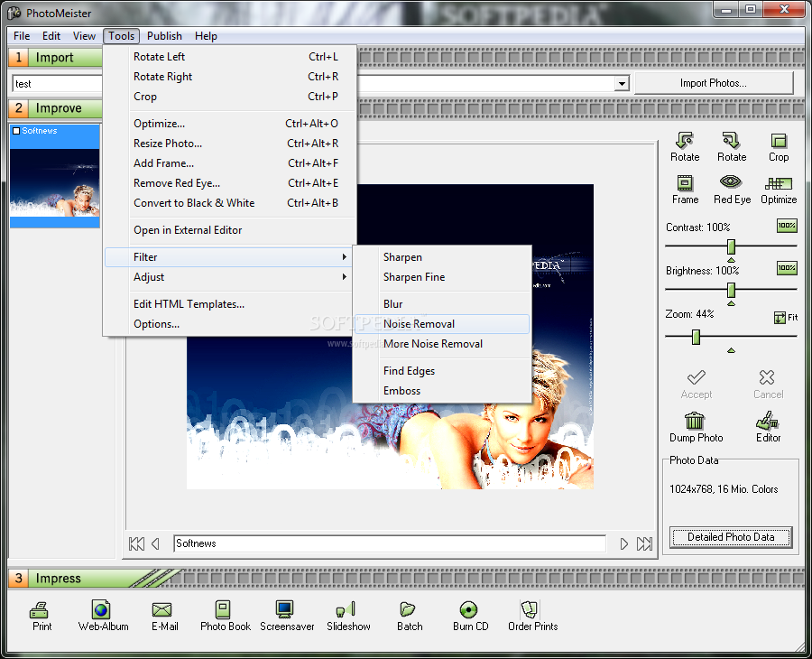Viewport: 812px width, 659px height.
Task: Apply the Blur filter
Action: [x=442, y=304]
